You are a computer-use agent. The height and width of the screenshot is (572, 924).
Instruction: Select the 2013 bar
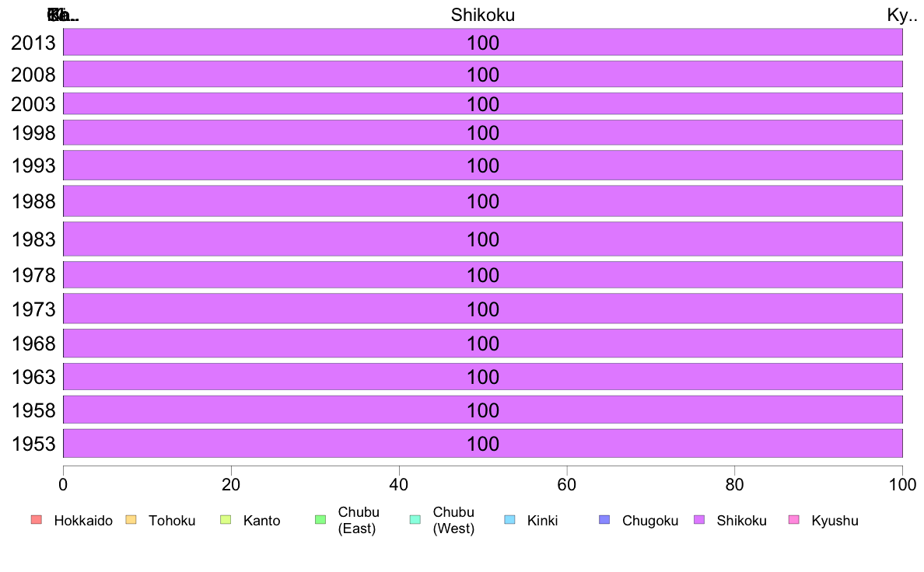(483, 42)
